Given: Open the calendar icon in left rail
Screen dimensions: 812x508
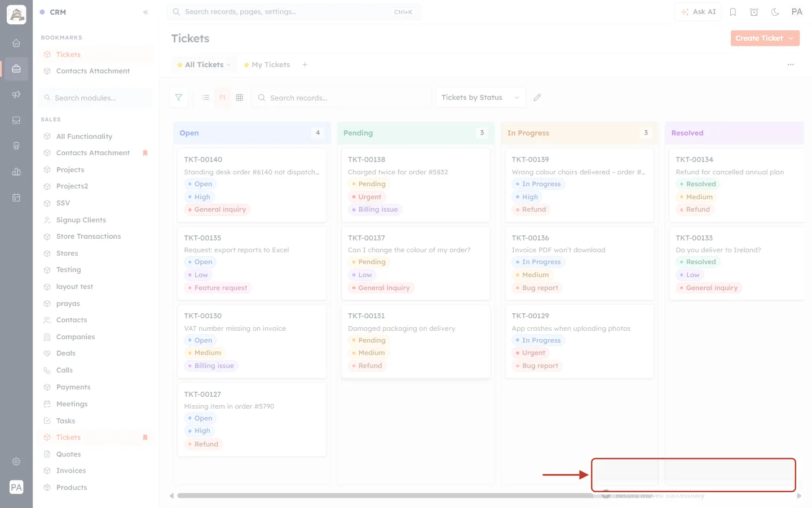Looking at the screenshot, I should (x=16, y=198).
